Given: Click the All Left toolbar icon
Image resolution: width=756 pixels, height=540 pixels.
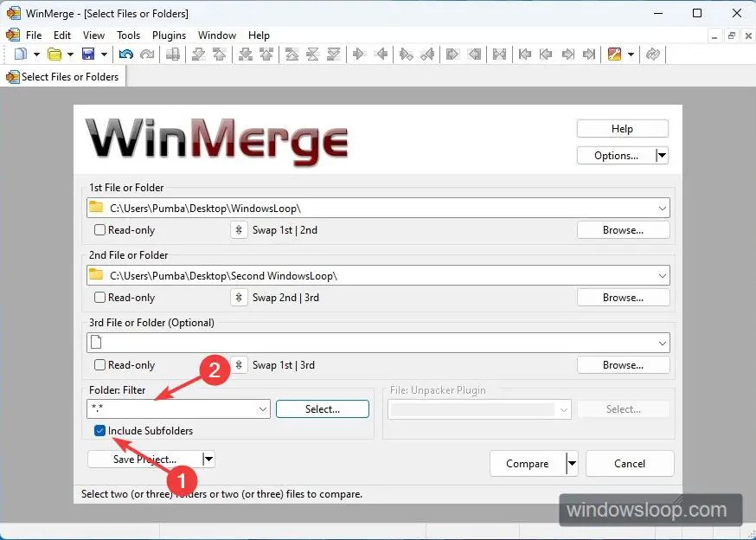Looking at the screenshot, I should coord(474,54).
